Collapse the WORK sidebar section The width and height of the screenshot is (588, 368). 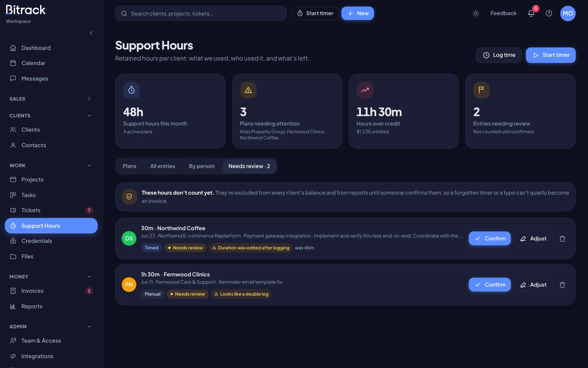point(51,166)
